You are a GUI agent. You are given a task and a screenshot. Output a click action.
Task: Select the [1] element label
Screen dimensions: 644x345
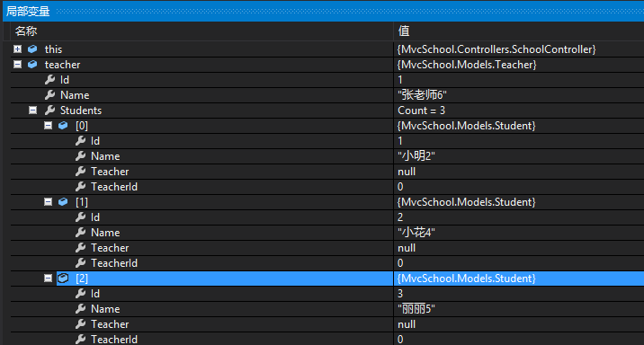[82, 202]
